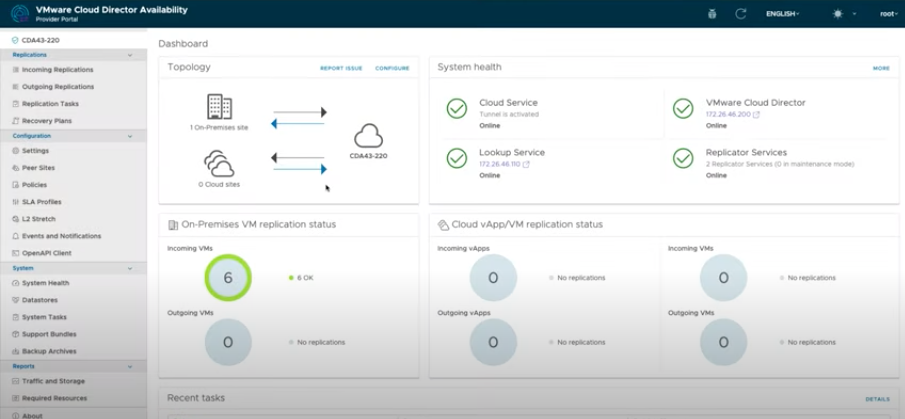This screenshot has height=419, width=905.
Task: Open the 172.26.46.110 Lookup Service link
Action: pos(504,164)
